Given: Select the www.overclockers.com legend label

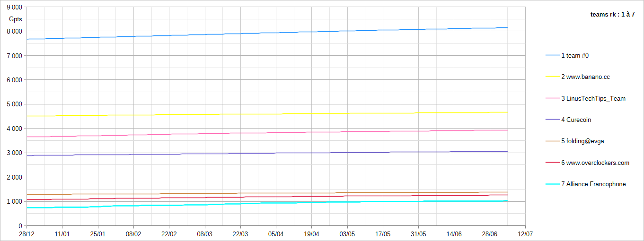Looking at the screenshot, I should tap(595, 163).
